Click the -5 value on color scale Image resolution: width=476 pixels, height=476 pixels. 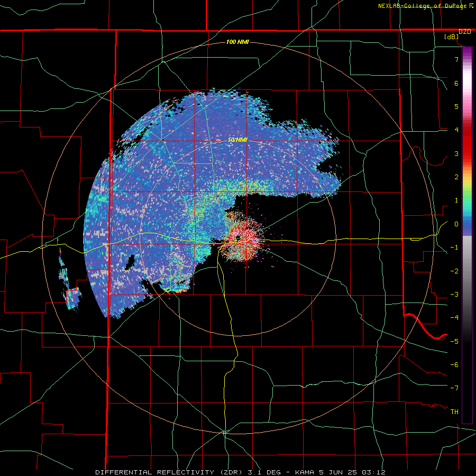[454, 342]
